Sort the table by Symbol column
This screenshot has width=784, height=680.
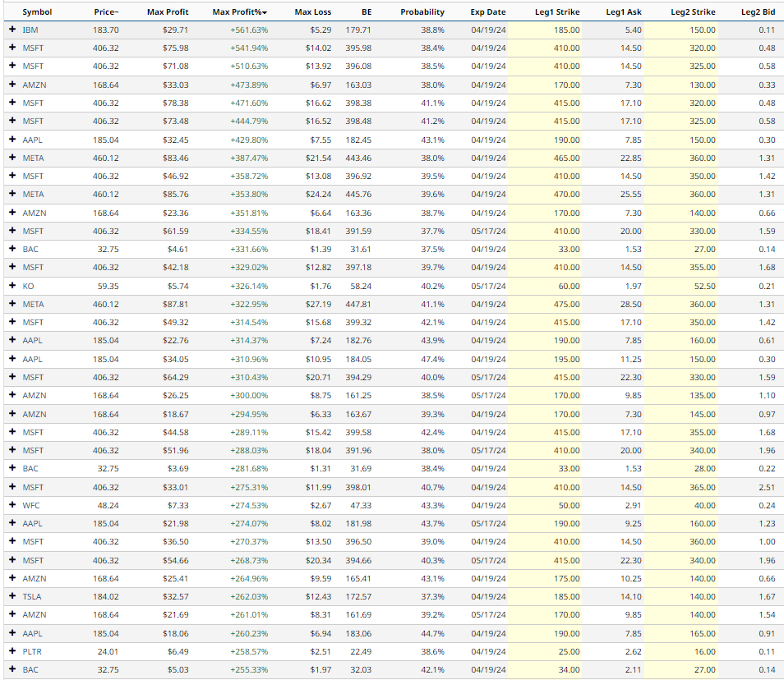coord(37,12)
